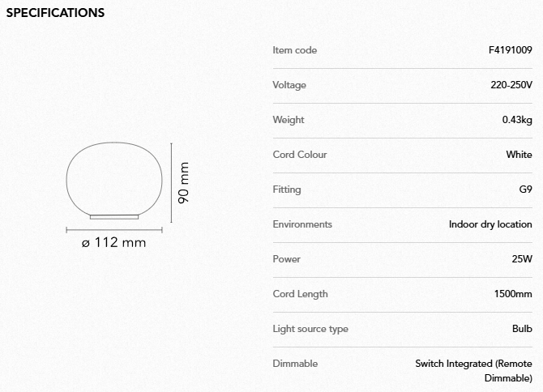Select the White cord colour value
The height and width of the screenshot is (392, 543).
pyautogui.click(x=519, y=155)
